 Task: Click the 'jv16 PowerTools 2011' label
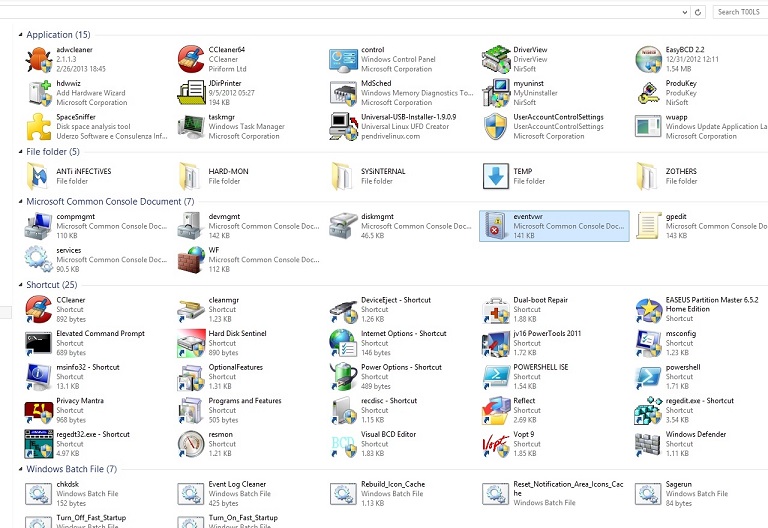coord(547,334)
